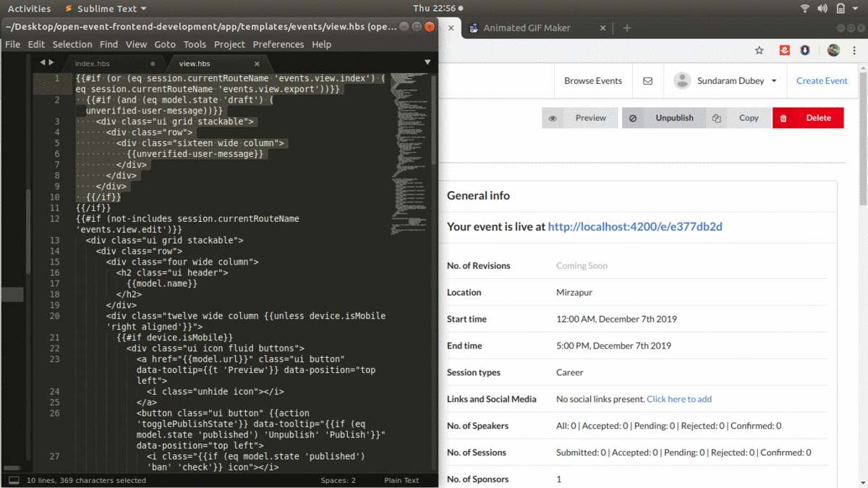The width and height of the screenshot is (868, 488).
Task: Open a new Chrome tab with plus
Action: pyautogui.click(x=627, y=28)
